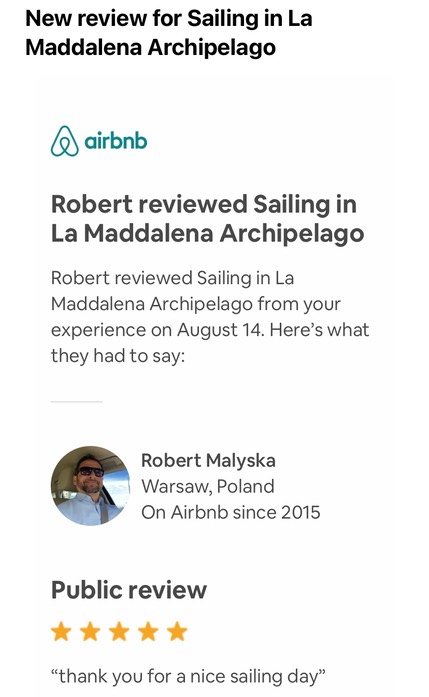Click the Warsaw, Poland location text

(x=208, y=486)
